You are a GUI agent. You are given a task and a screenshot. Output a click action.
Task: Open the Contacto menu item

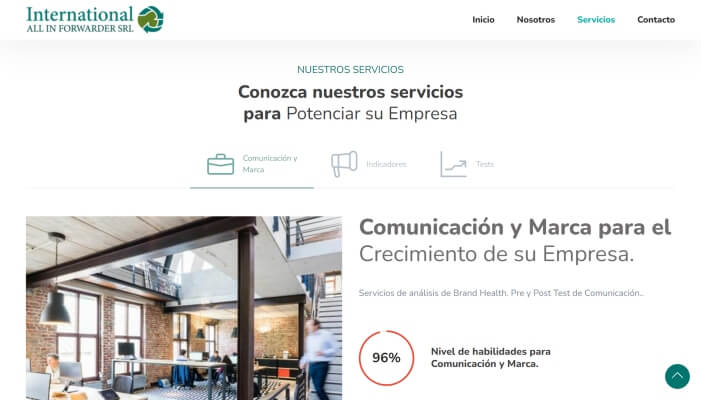pos(656,20)
